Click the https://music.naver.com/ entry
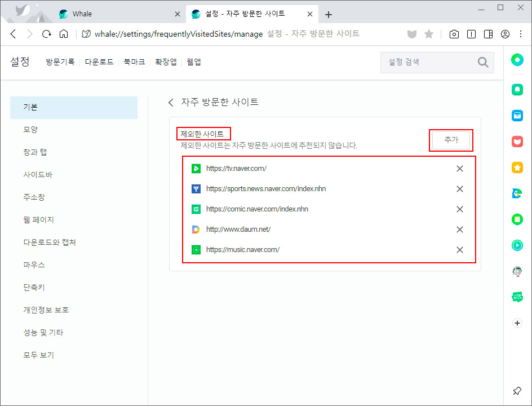 243,250
